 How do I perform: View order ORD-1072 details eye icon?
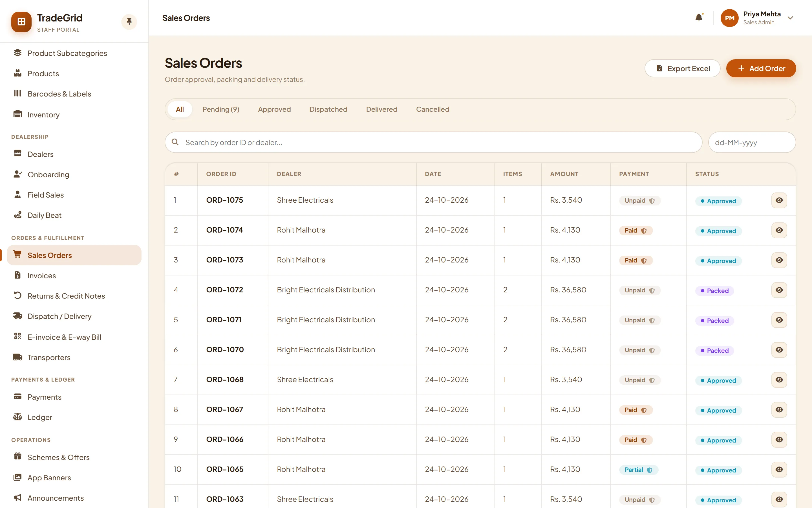(779, 290)
